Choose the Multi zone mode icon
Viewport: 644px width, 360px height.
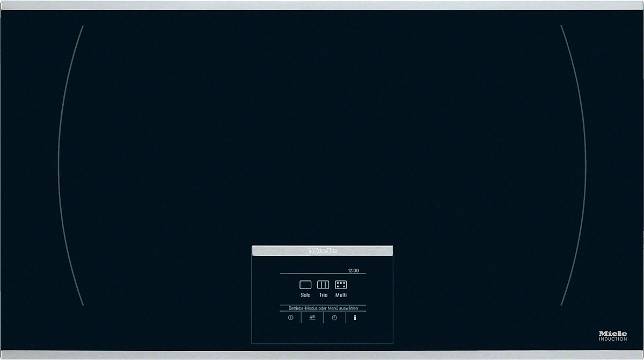point(341,285)
